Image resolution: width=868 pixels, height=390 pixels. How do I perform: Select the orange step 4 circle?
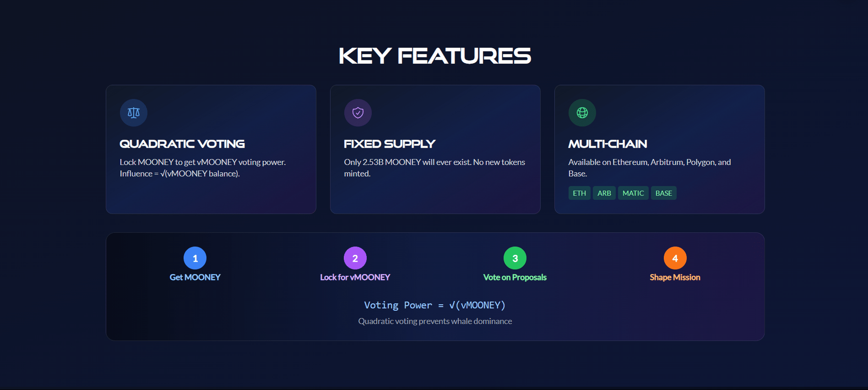[675, 258]
